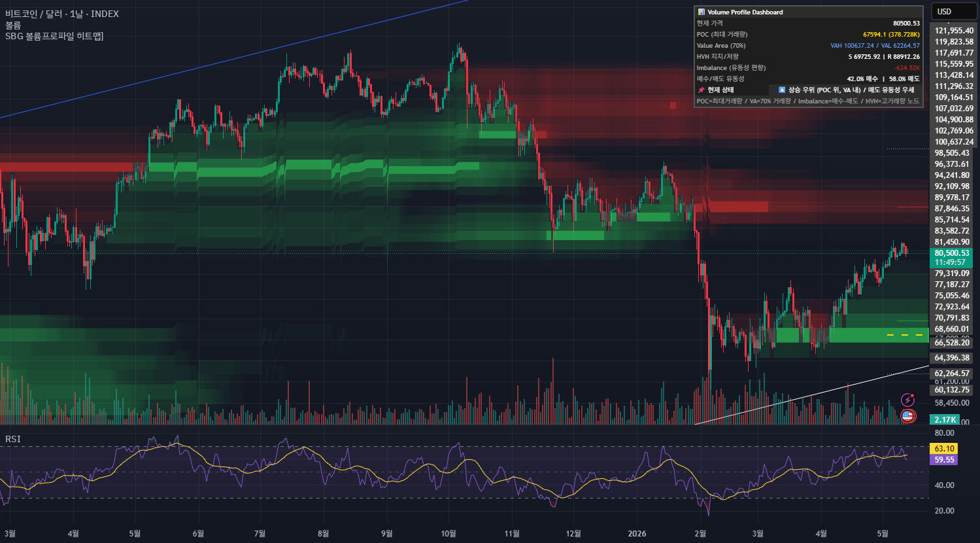This screenshot has height=543, width=980.
Task: Click the volume value label 2.17K
Action: (945, 420)
